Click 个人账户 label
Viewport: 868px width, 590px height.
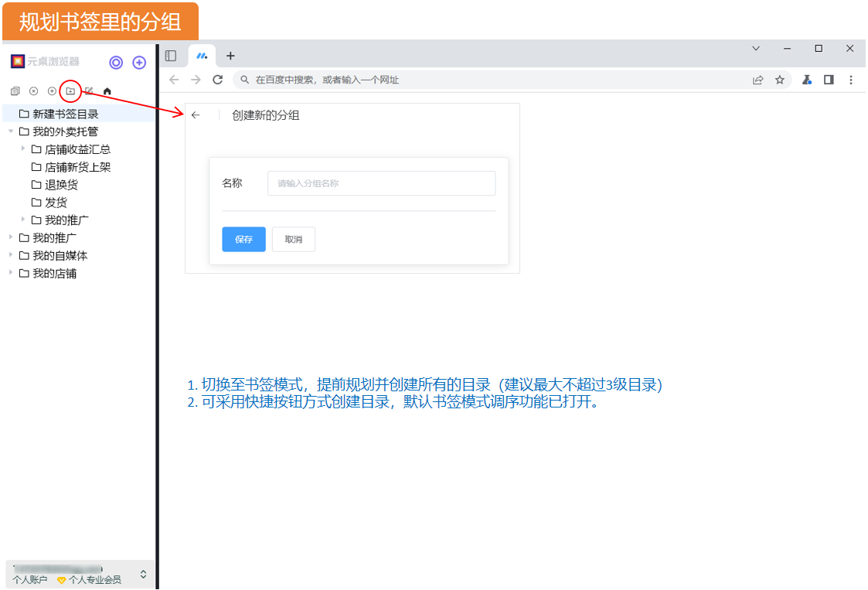coord(30,579)
